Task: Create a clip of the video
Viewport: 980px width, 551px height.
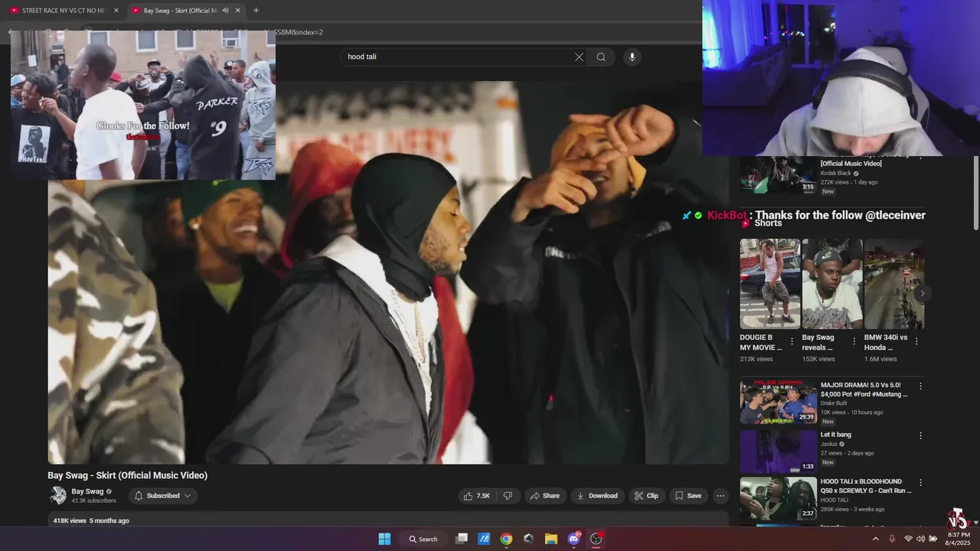Action: pos(646,496)
